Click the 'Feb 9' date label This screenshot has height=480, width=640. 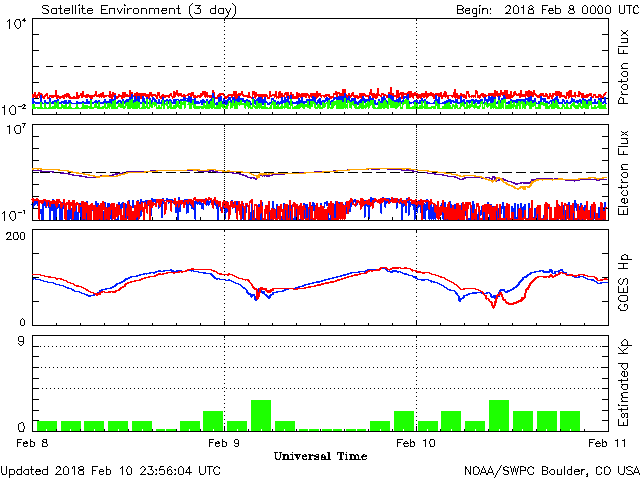coord(224,443)
